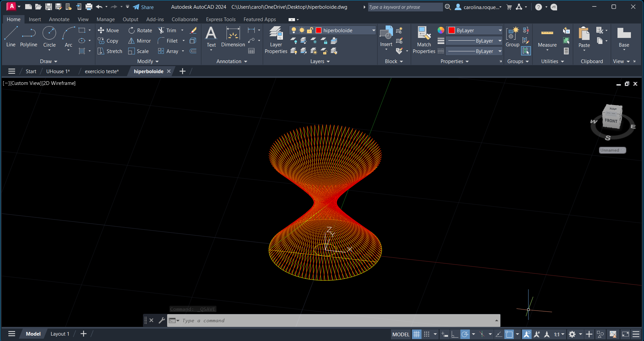Toggle grid display in status bar

416,334
